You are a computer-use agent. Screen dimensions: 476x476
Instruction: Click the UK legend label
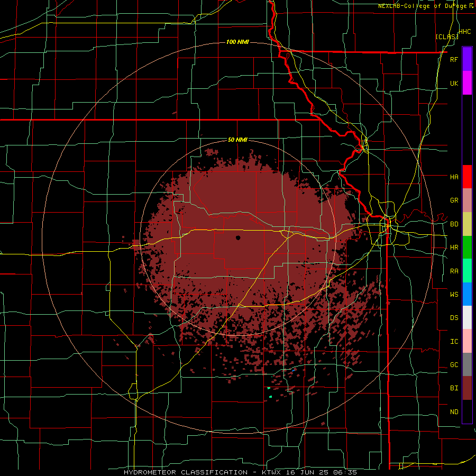454,83
